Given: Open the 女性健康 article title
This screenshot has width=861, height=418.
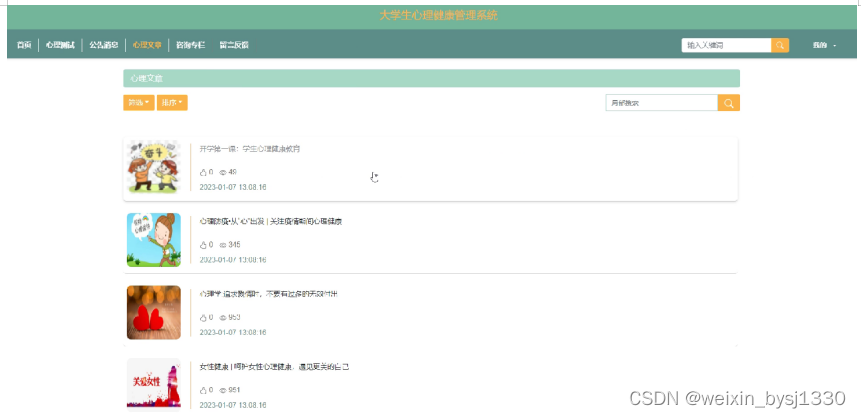Looking at the screenshot, I should (275, 366).
